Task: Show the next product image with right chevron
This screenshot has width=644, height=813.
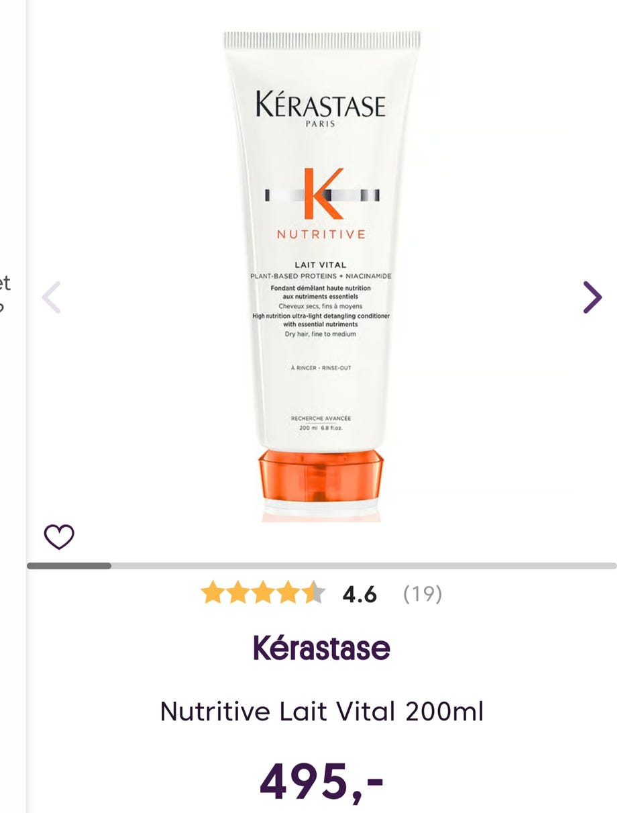Action: (x=592, y=297)
